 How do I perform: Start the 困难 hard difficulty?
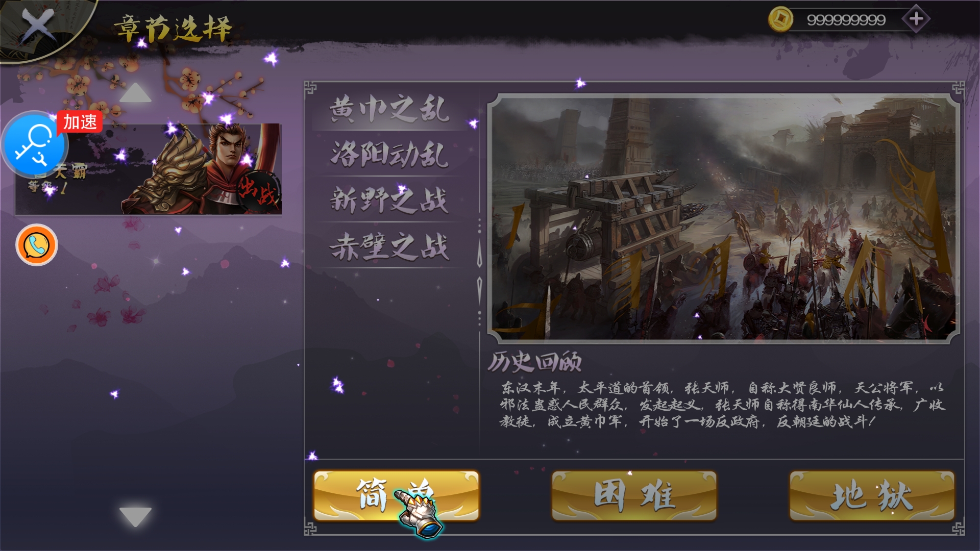(x=634, y=495)
